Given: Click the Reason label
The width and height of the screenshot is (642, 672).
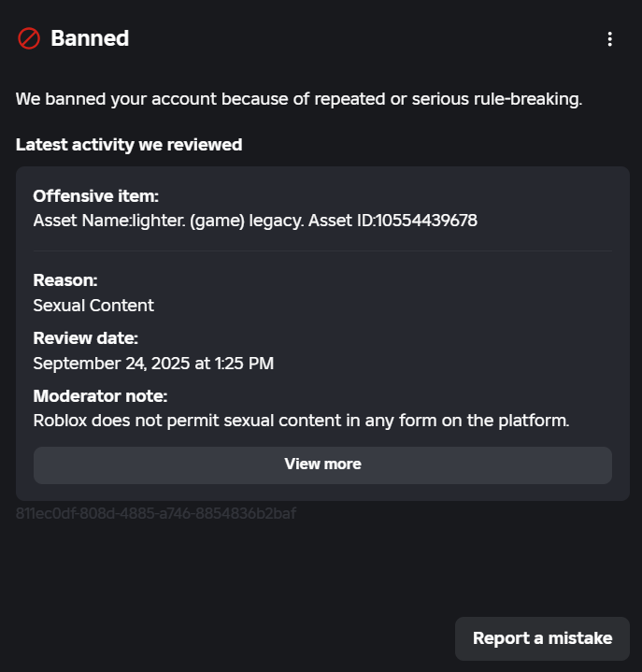Looking at the screenshot, I should [65, 280].
